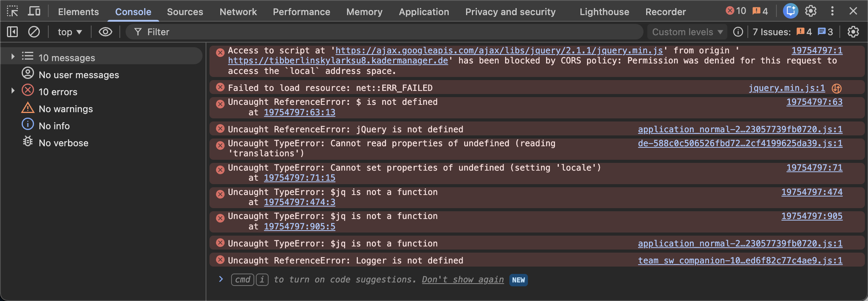Expand the 10 messages group
This screenshot has height=301, width=868.
point(13,57)
